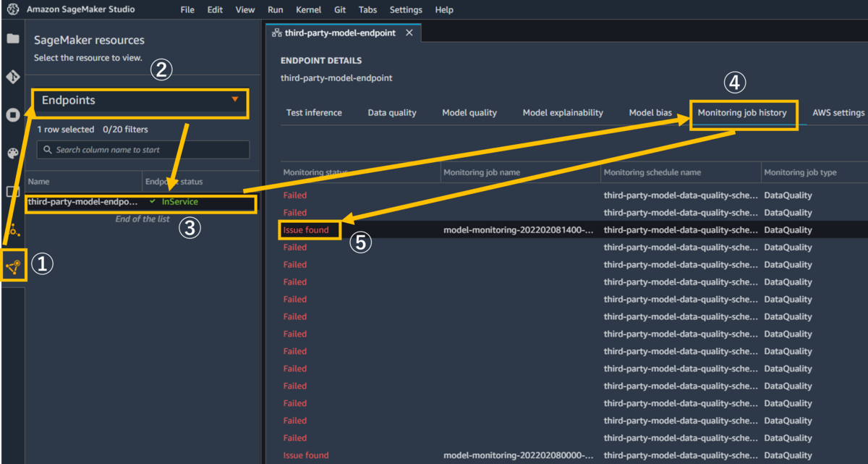Open the View menu
Screen dimensions: 868x464
(245, 10)
